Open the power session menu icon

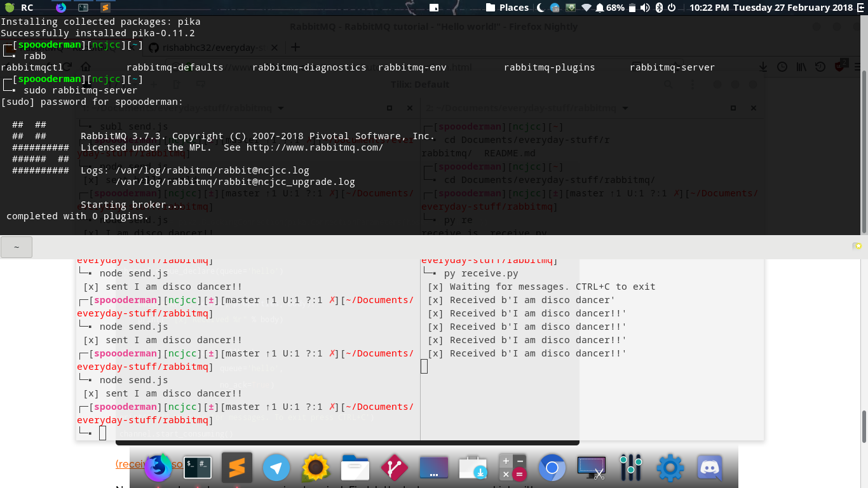point(672,8)
